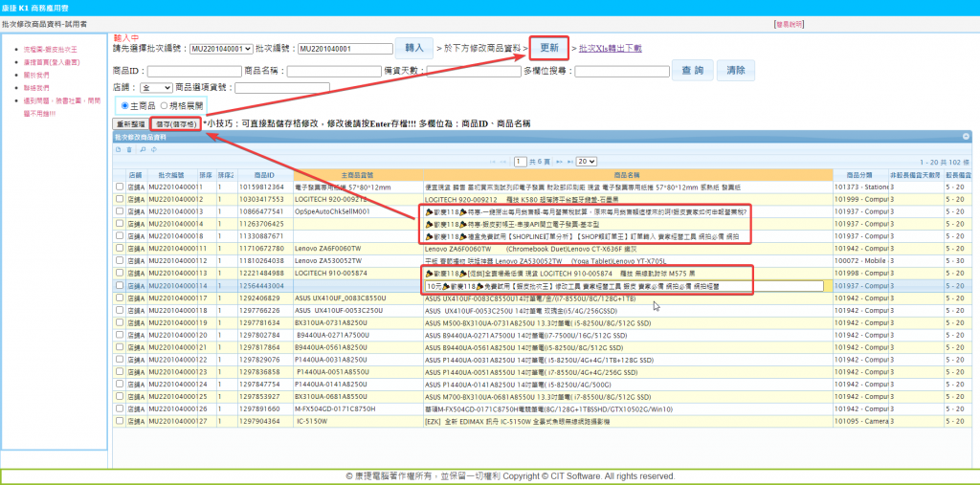The width and height of the screenshot is (980, 485).
Task: Click the add new row grid icon
Action: (x=118, y=149)
